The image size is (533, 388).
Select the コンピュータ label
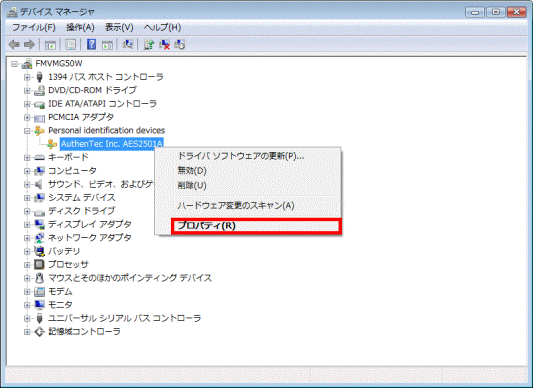point(72,171)
